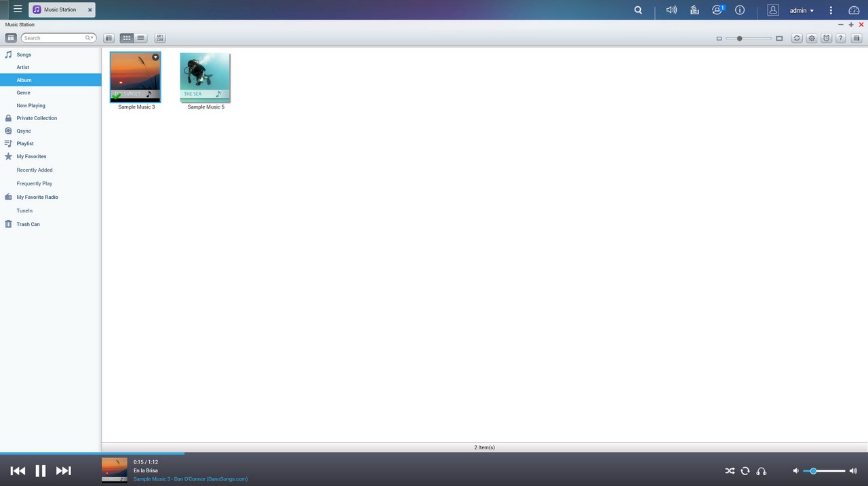Click the small thumbnail size icon

[719, 39]
